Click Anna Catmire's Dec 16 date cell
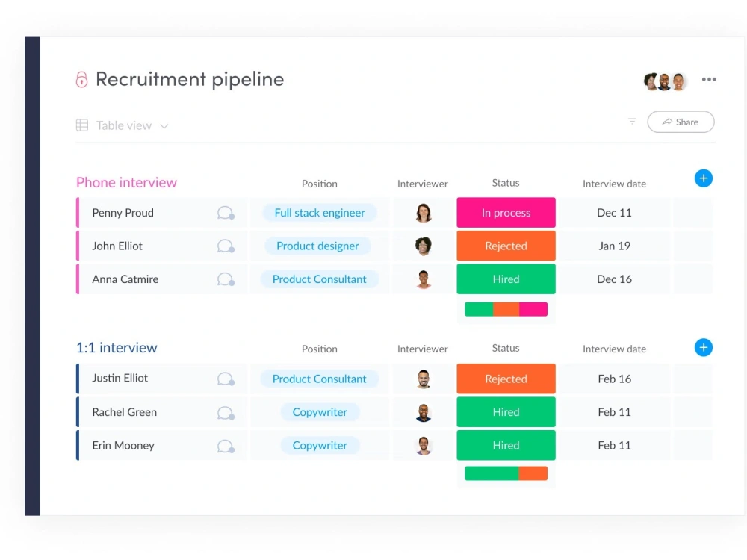747x560 pixels. click(x=614, y=279)
